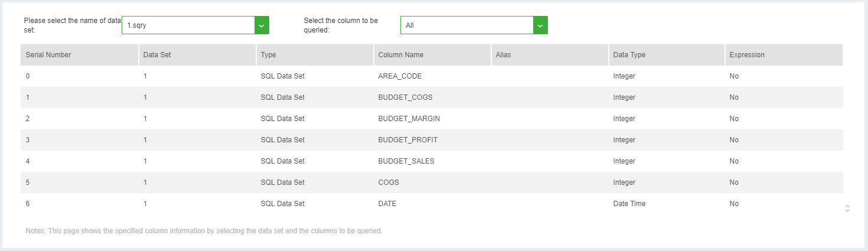Click the scroll arrows icon beside table

(847, 208)
